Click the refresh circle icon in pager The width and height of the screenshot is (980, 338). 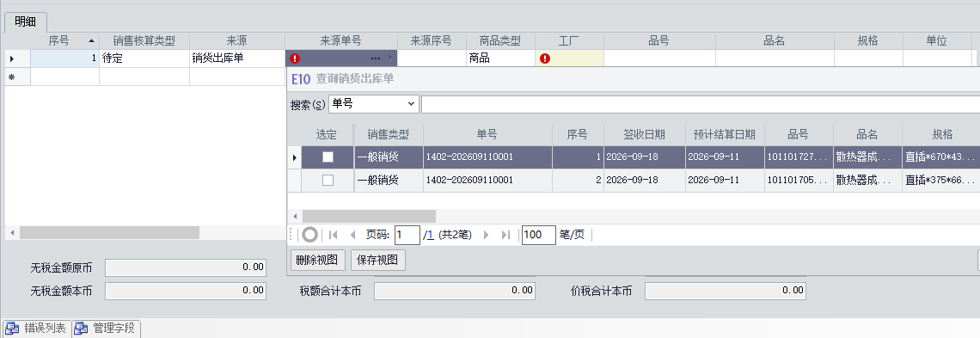pos(309,235)
